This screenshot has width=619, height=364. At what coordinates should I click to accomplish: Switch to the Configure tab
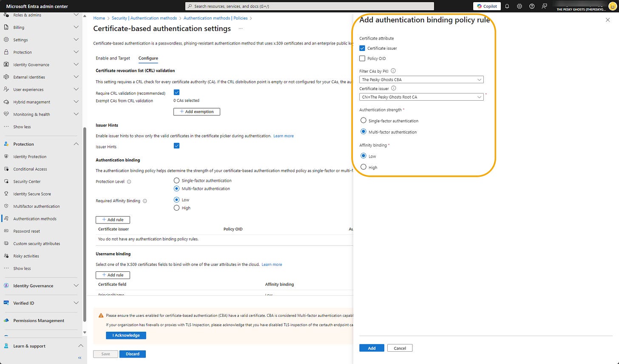tap(148, 58)
